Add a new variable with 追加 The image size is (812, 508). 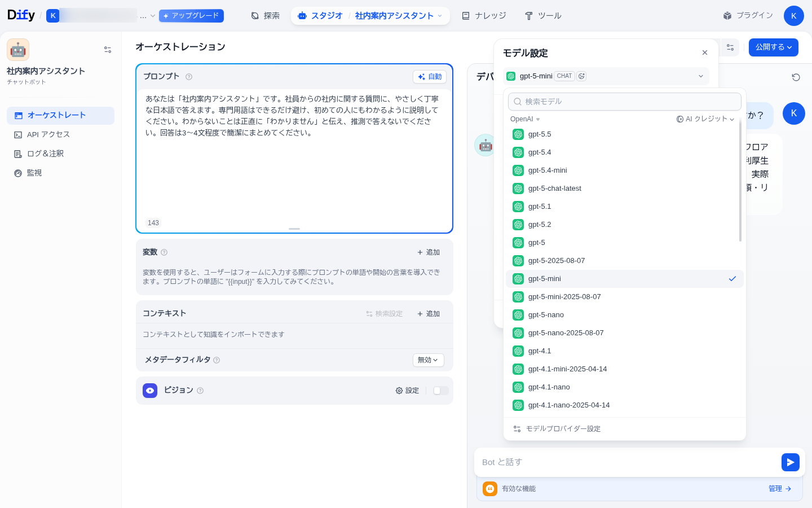pos(429,252)
